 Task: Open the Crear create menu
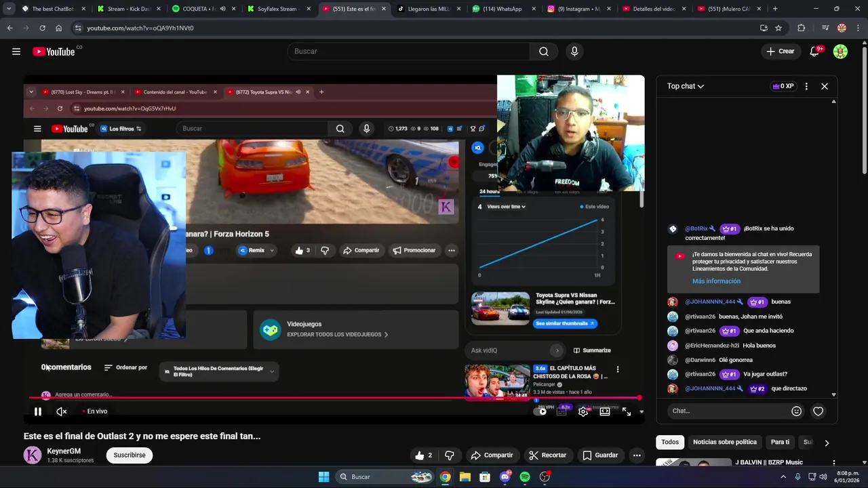tap(780, 52)
